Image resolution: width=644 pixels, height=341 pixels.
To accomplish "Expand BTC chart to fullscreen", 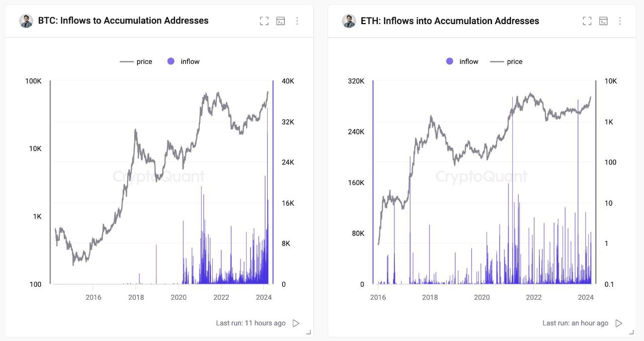I will [264, 21].
